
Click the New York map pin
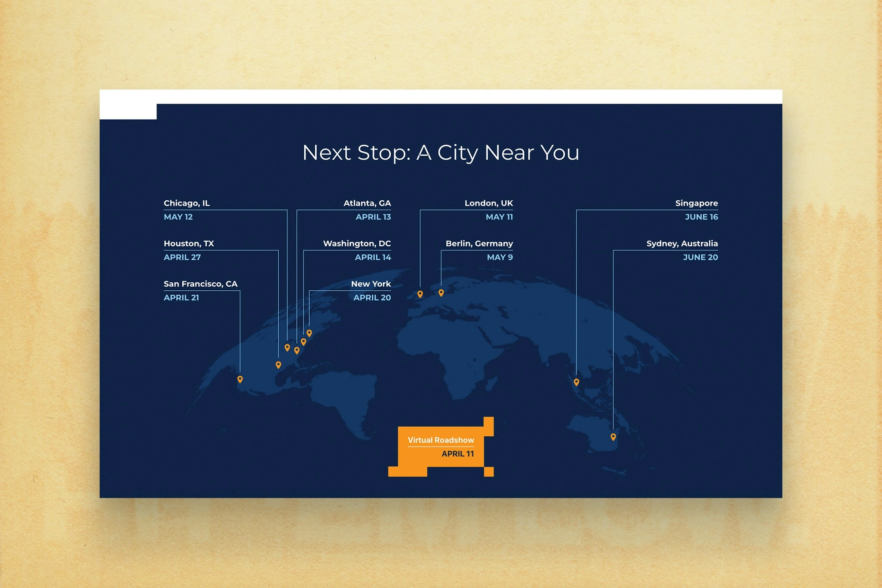point(309,333)
